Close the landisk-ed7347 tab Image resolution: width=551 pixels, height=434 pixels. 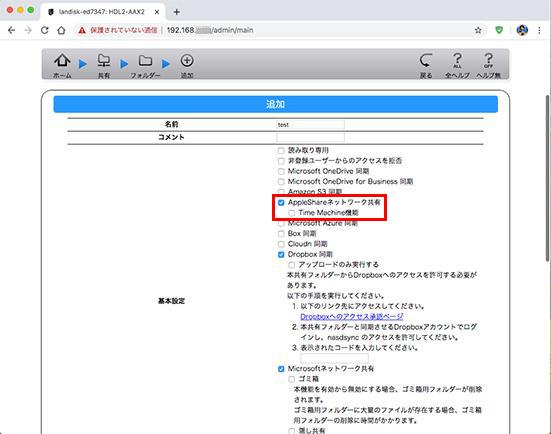[157, 12]
